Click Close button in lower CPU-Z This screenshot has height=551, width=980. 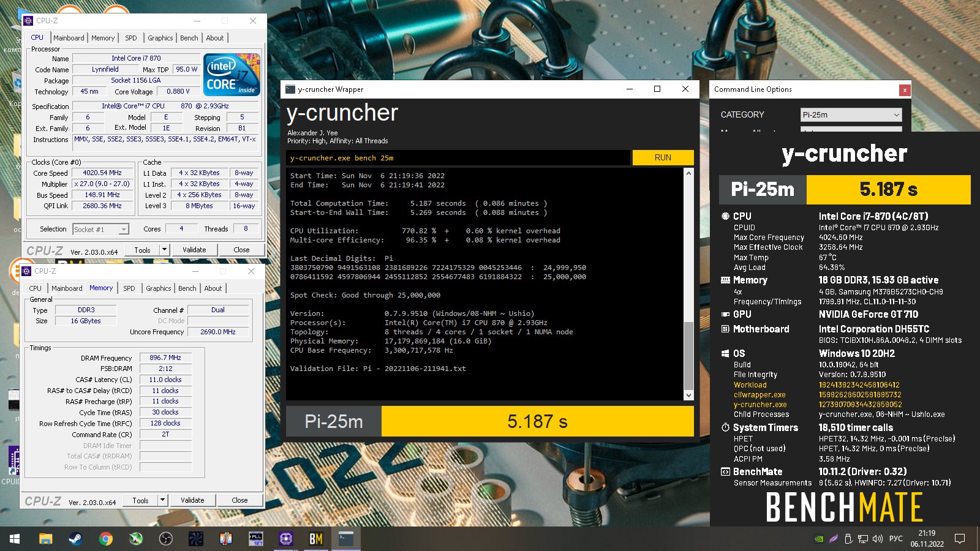click(x=239, y=500)
